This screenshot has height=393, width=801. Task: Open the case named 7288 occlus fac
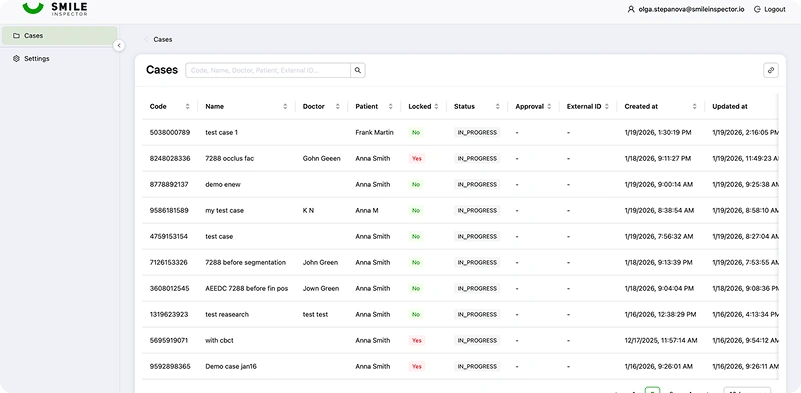click(x=229, y=158)
